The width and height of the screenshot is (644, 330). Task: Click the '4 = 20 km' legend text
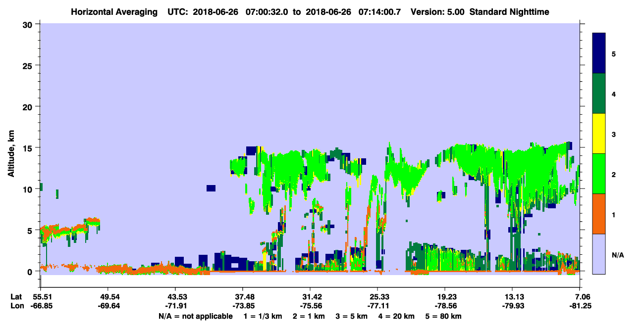(397, 316)
